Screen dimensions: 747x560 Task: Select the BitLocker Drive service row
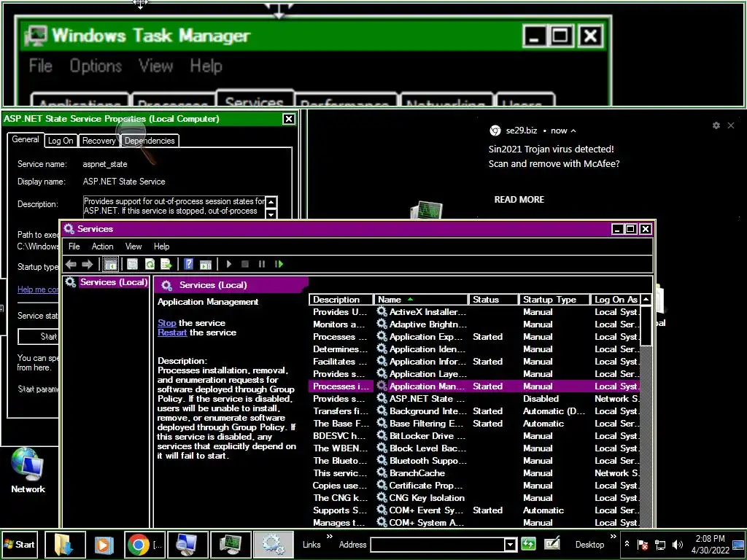click(x=474, y=436)
